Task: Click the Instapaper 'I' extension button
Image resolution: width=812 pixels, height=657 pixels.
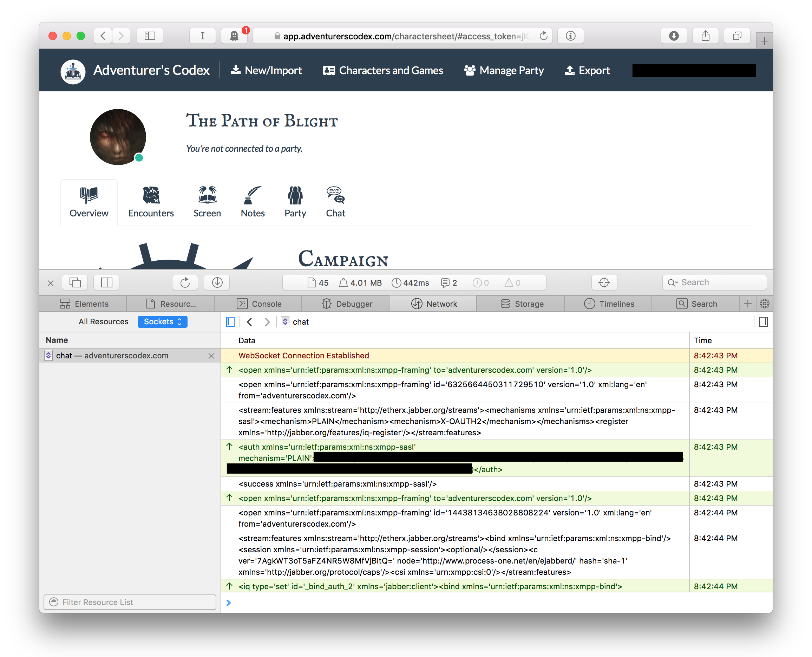Action: 202,36
